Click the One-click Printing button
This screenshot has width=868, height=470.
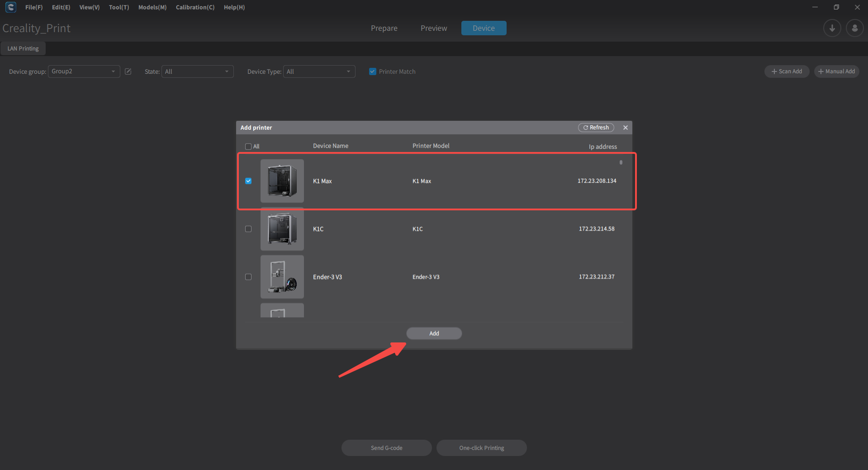(x=481, y=448)
